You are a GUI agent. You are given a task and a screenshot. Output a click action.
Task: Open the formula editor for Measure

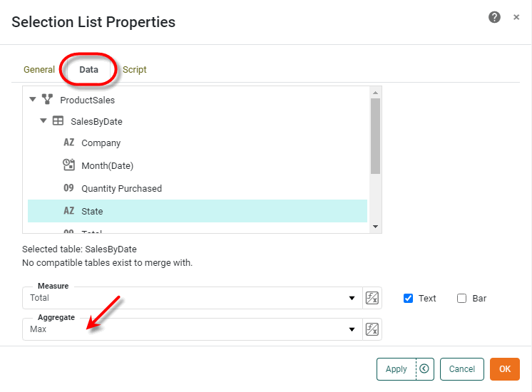click(372, 298)
